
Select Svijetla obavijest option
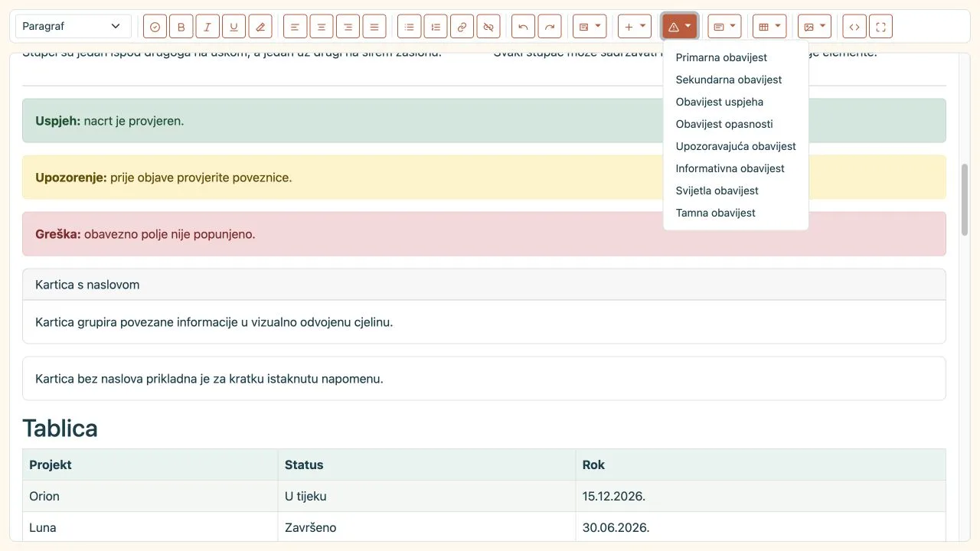[736, 191]
